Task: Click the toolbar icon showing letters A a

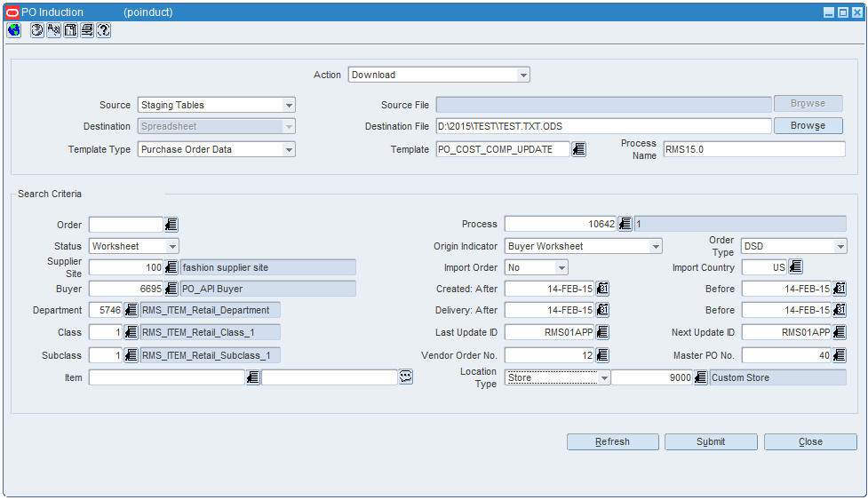Action: point(53,30)
